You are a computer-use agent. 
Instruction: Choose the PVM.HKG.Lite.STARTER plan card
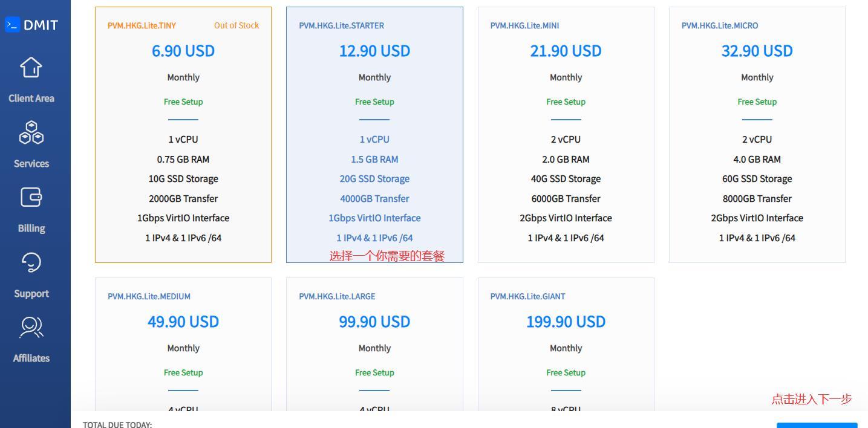click(374, 135)
